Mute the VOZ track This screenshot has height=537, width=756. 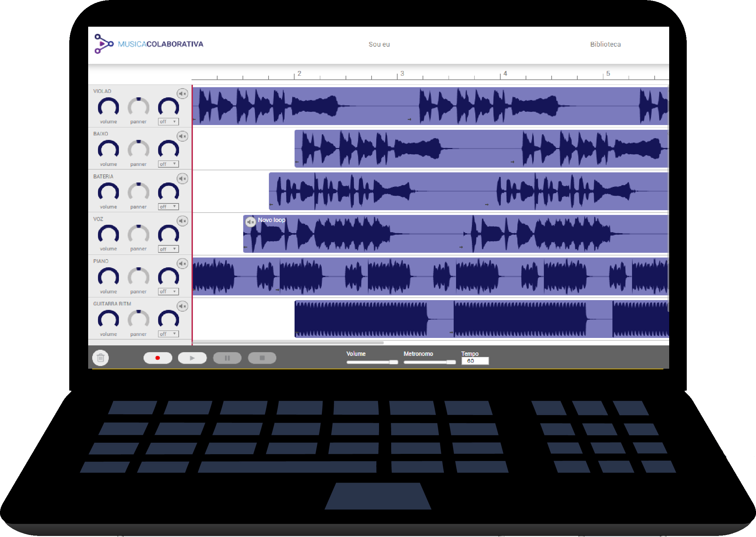point(182,221)
